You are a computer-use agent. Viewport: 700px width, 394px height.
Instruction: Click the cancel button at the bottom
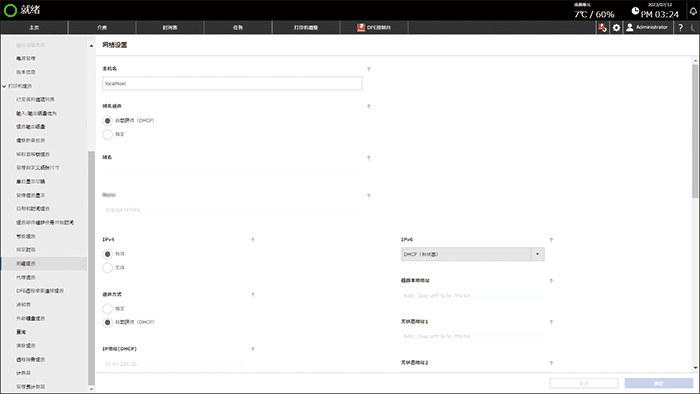pyautogui.click(x=583, y=383)
